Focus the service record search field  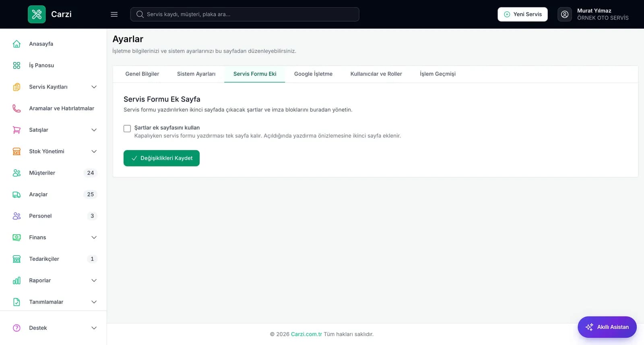[x=245, y=14]
